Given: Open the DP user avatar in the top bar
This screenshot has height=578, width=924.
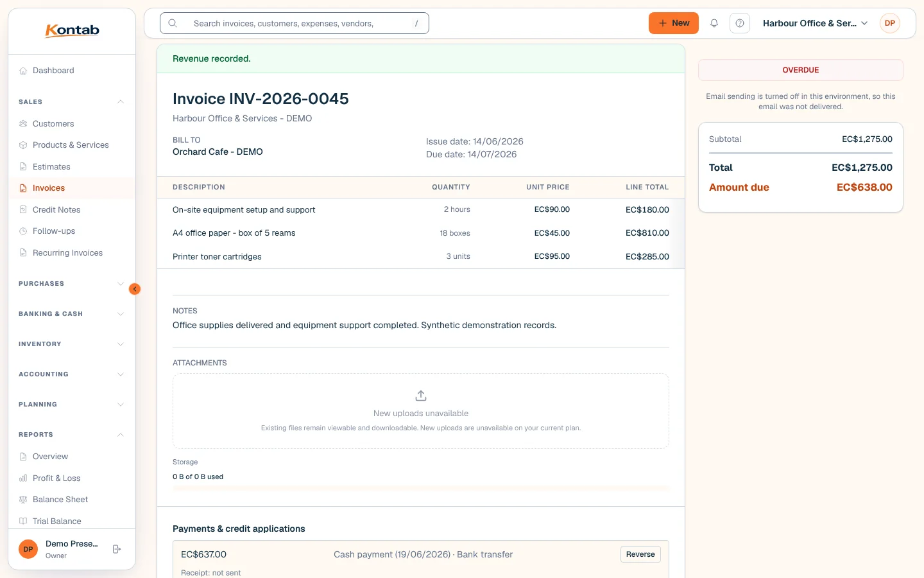Looking at the screenshot, I should point(890,23).
